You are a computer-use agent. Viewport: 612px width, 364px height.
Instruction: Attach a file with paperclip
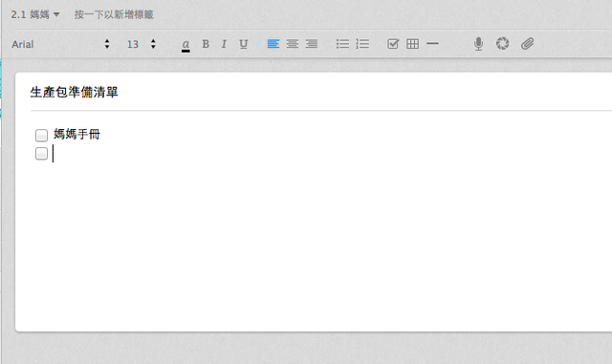(x=527, y=44)
